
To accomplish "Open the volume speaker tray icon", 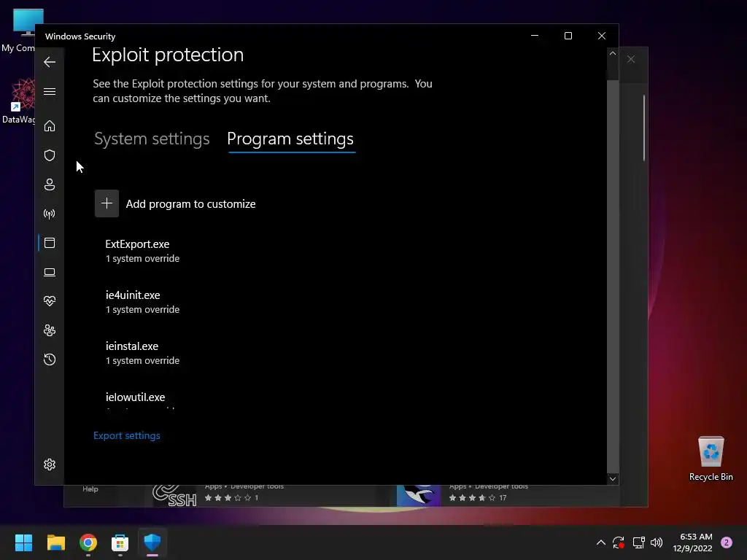I will click(x=657, y=542).
